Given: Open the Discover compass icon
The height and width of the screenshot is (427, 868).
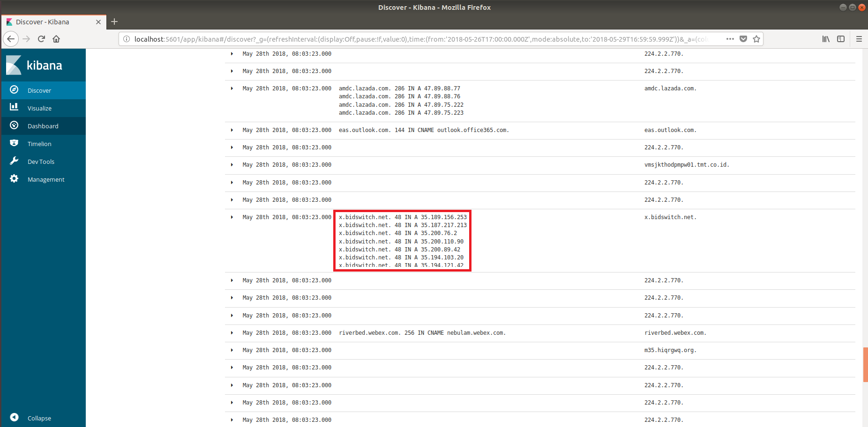Looking at the screenshot, I should 14,89.
